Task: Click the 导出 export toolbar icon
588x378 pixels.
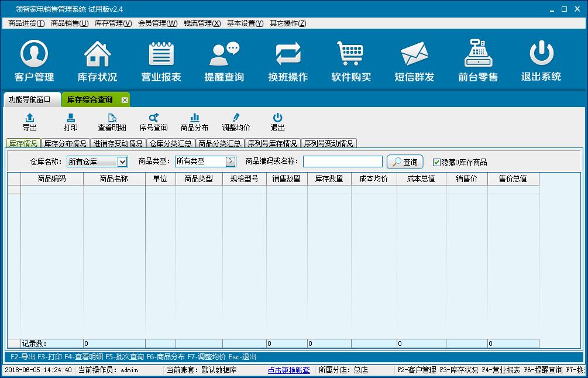Action: point(30,122)
